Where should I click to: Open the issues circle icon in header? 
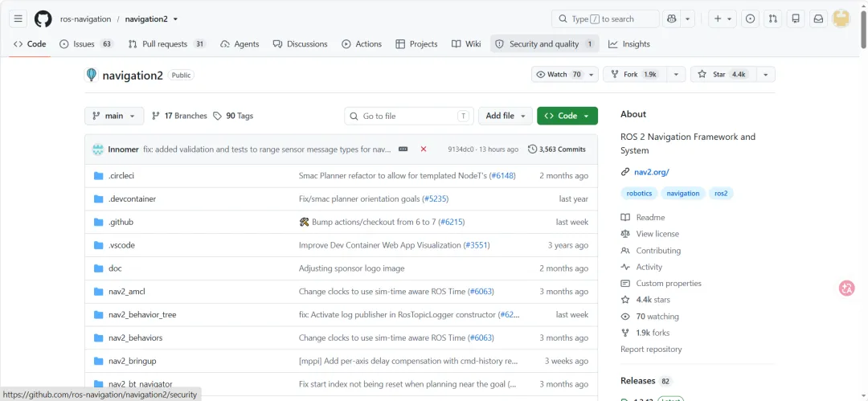coord(750,18)
